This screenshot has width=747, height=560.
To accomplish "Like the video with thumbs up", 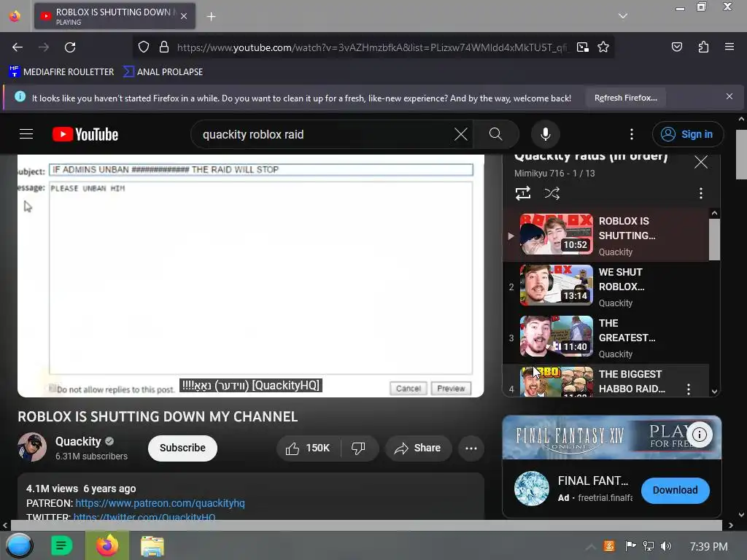I will tap(309, 448).
